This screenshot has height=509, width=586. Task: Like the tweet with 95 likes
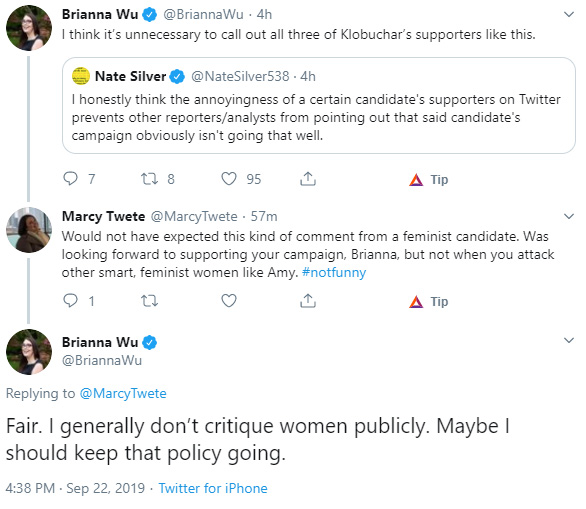point(229,179)
